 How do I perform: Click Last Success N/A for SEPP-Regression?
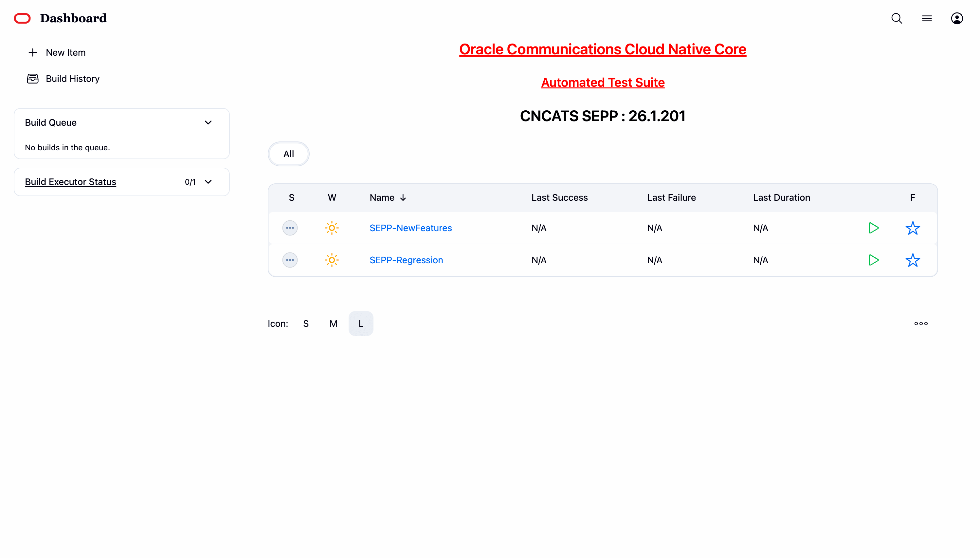(x=539, y=260)
